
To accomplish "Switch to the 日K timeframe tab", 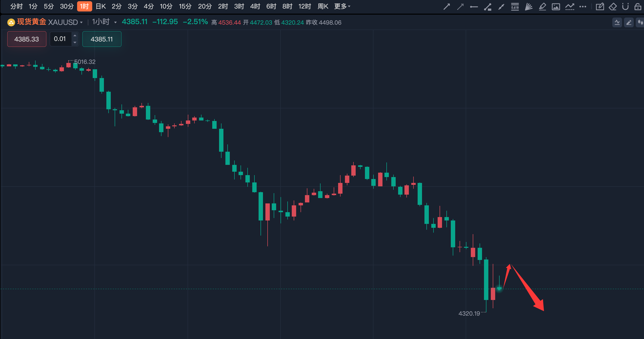I will 101,6.
